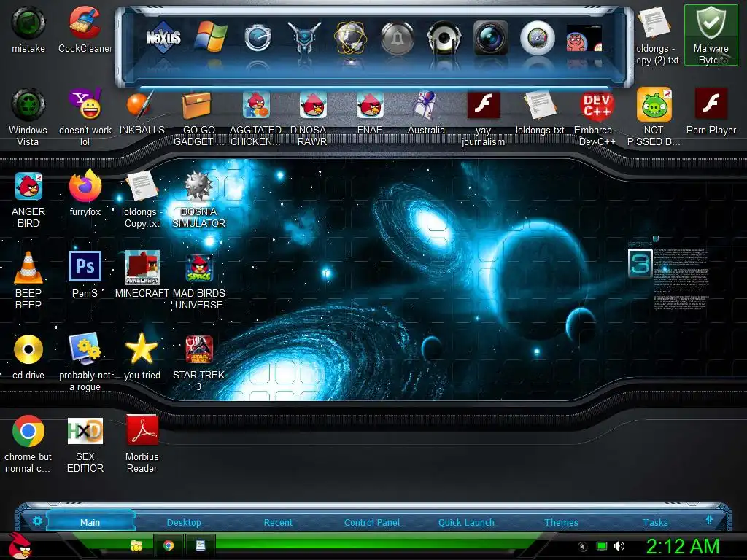The height and width of the screenshot is (560, 747).
Task: Open Malware Bytes shield icon
Action: click(x=711, y=35)
